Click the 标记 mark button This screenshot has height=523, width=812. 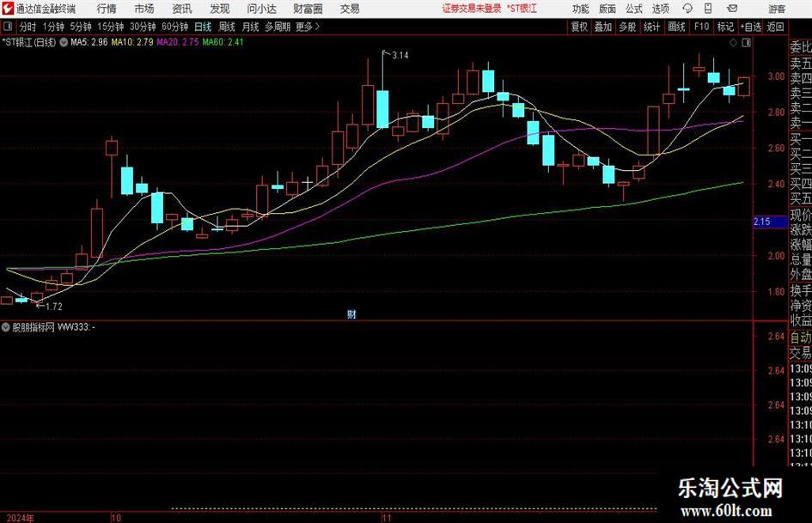[x=725, y=27]
